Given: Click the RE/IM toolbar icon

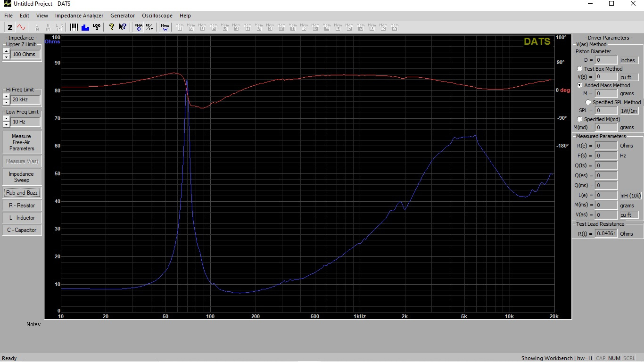Looking at the screenshot, I should (149, 27).
